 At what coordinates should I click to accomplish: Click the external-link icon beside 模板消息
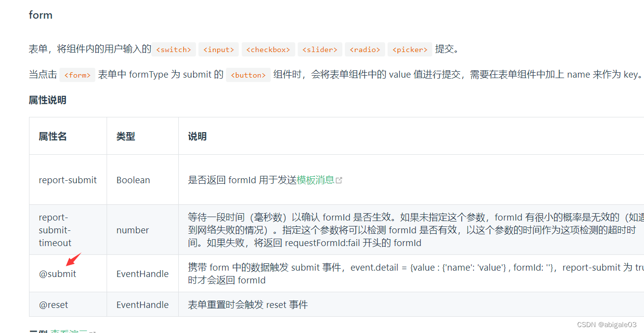339,180
